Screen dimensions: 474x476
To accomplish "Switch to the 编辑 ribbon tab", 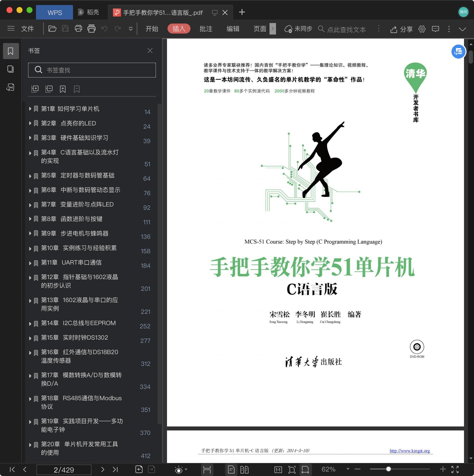I will click(233, 29).
